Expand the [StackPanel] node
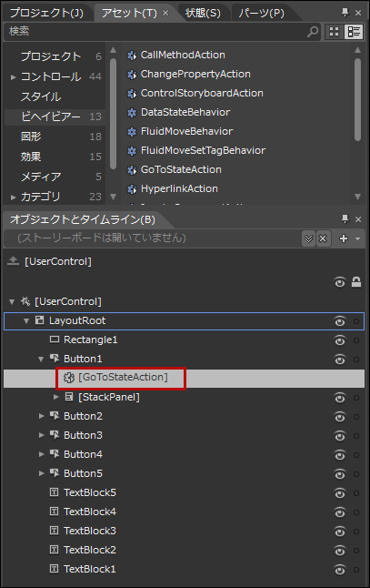This screenshot has height=588, width=370. tap(55, 397)
